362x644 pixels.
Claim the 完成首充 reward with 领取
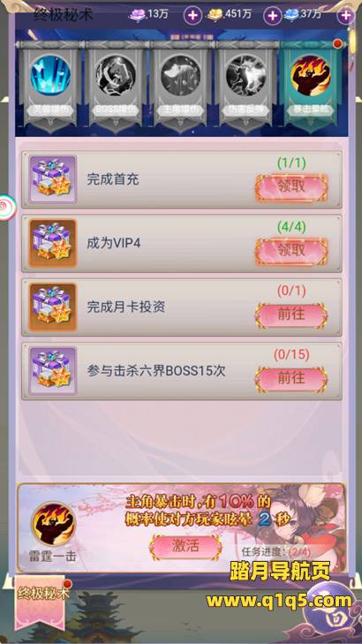click(291, 187)
